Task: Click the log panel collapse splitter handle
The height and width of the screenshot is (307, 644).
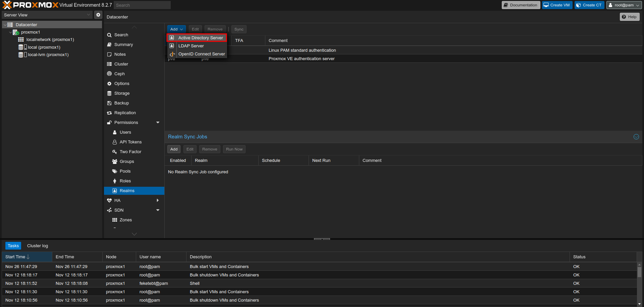Action: tap(322, 239)
